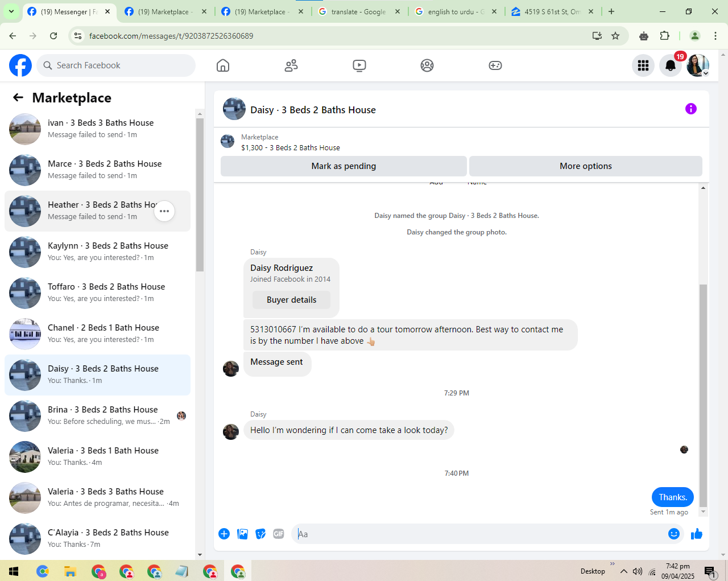Screen dimensions: 728x581
Task: Choose a GIF icon in composer
Action: tap(279, 534)
